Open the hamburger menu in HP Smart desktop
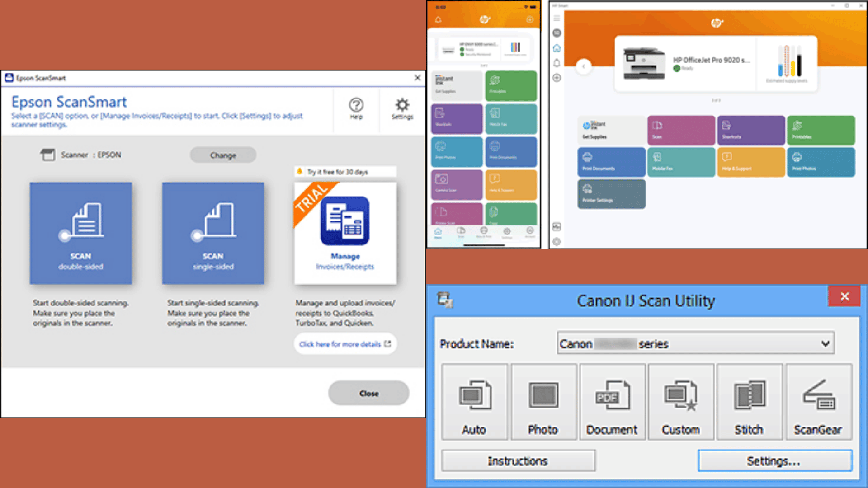 tap(557, 18)
